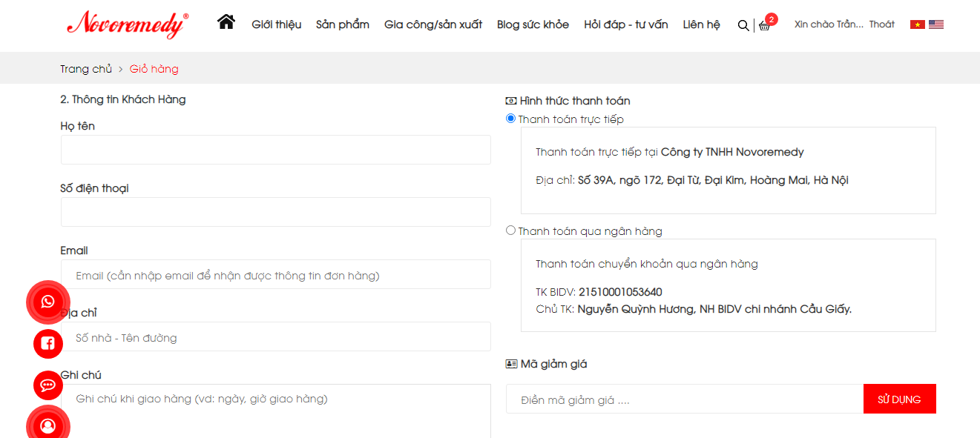Image resolution: width=980 pixels, height=438 pixels.
Task: Click the Thoát logout link
Action: point(882,24)
